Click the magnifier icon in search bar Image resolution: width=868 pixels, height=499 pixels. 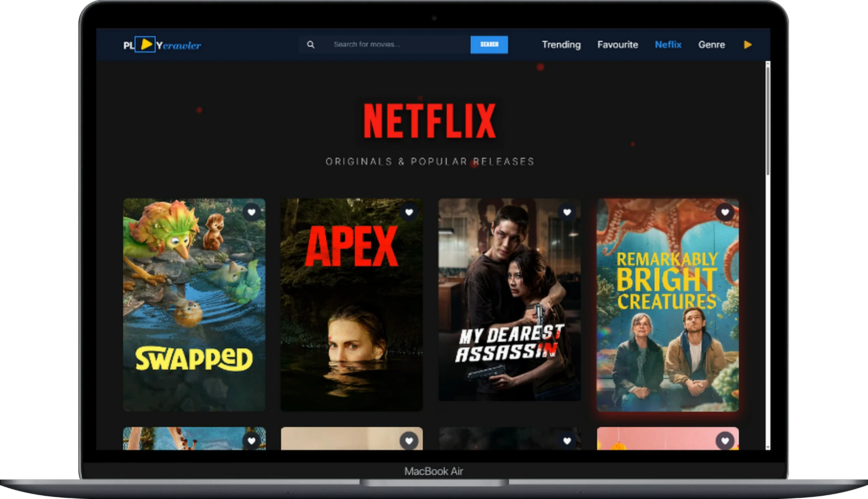(311, 45)
